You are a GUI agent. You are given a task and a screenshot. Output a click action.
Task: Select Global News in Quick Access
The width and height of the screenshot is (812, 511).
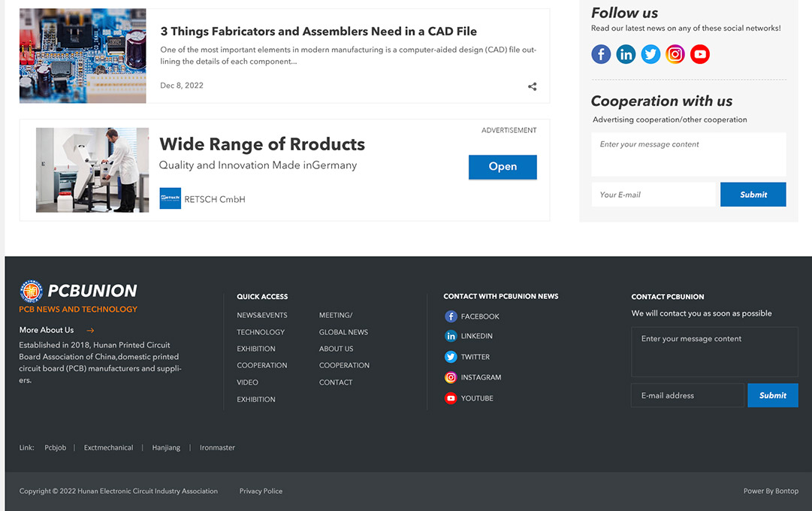pyautogui.click(x=343, y=332)
